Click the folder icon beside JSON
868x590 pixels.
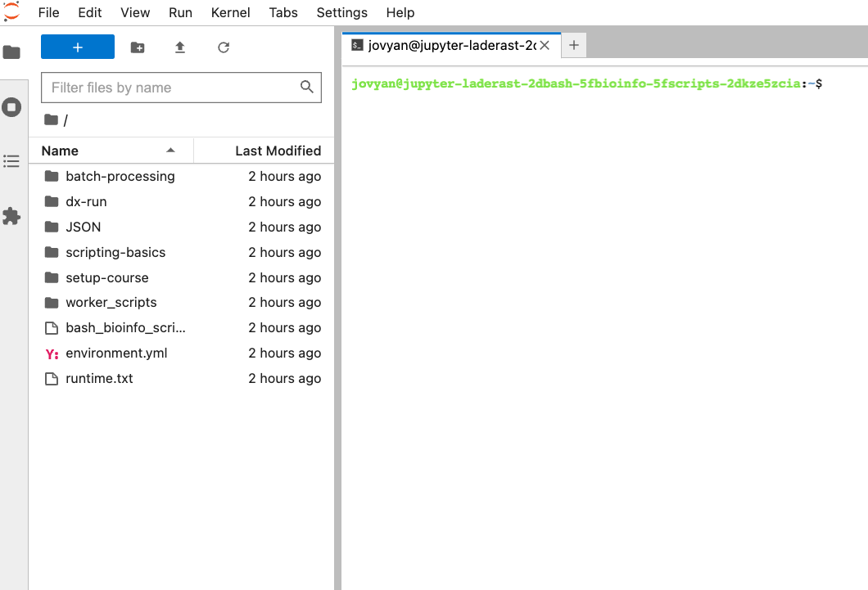tap(52, 227)
